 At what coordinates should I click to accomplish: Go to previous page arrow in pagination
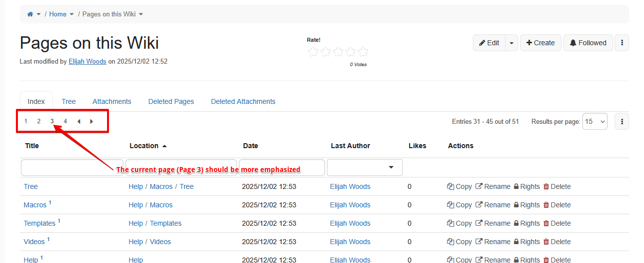79,121
